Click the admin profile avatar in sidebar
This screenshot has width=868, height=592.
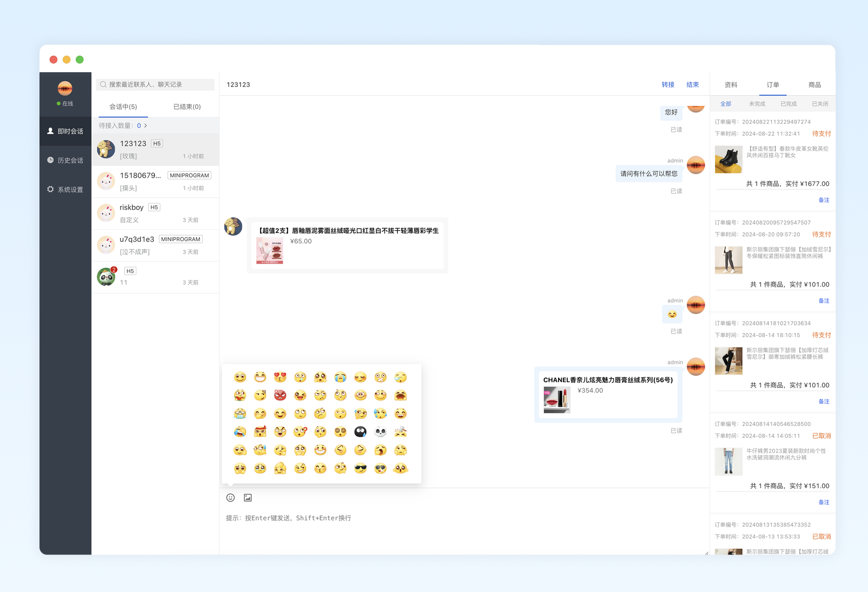[x=65, y=88]
